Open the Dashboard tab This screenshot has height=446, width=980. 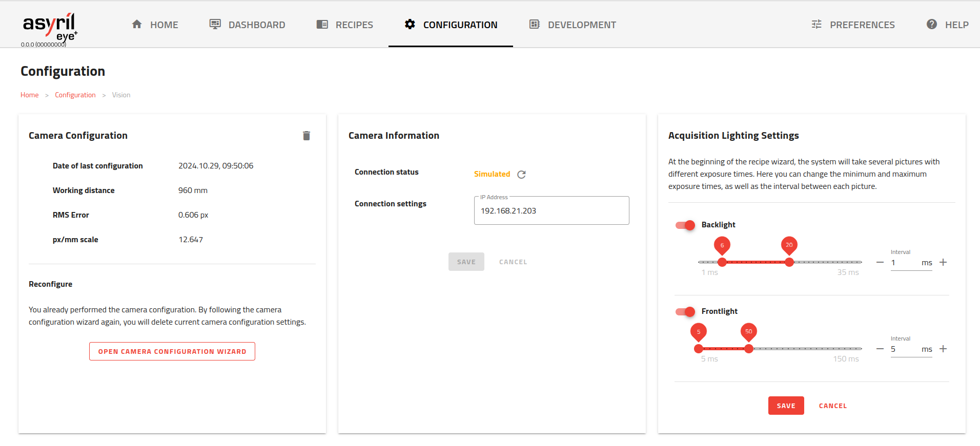(248, 25)
